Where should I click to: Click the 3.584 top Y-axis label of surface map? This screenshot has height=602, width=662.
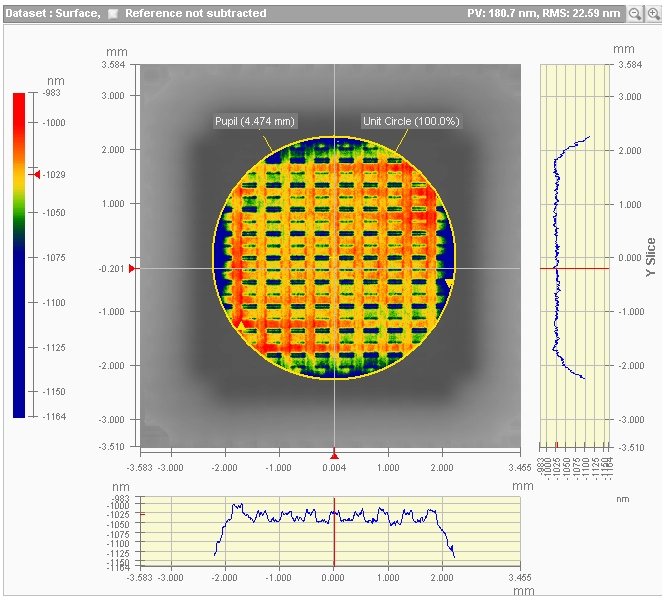tap(113, 65)
